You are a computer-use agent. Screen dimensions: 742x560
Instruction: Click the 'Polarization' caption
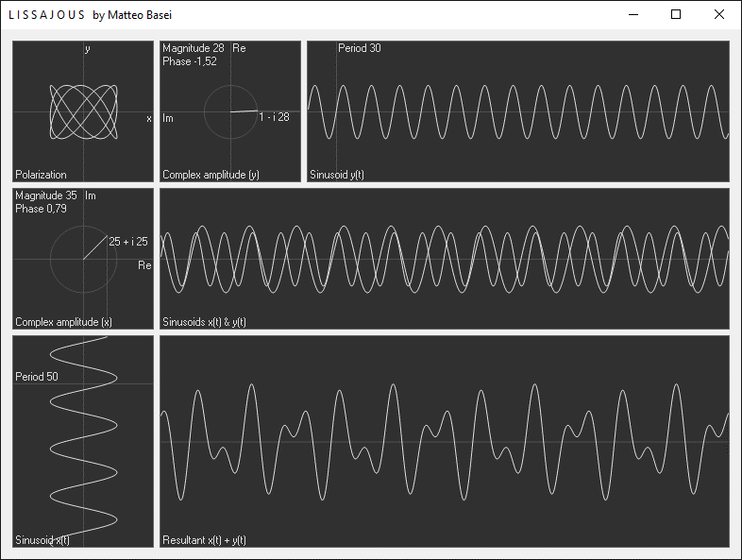point(41,175)
